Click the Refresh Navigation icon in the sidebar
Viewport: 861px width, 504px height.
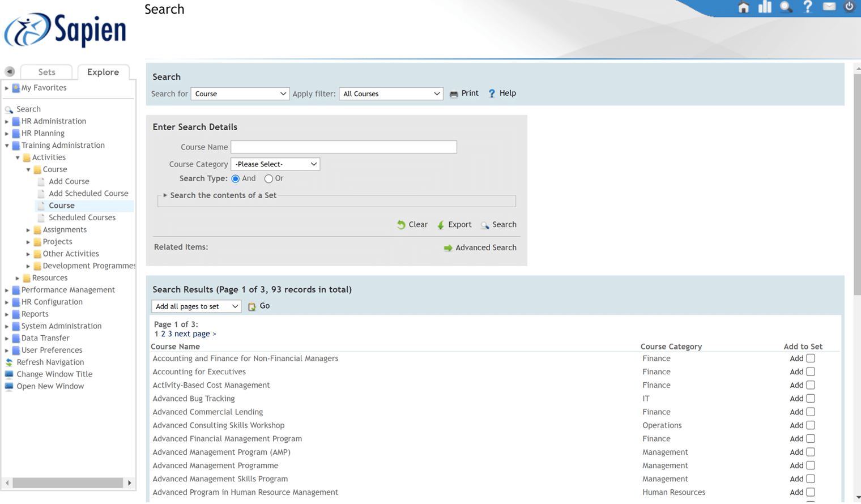point(9,362)
